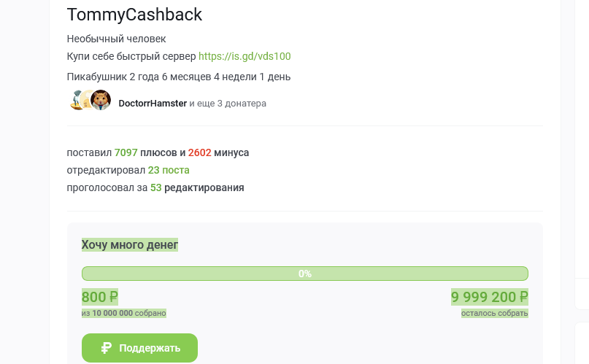Click the "из 10 000 000 собрано" label
589x364 pixels.
pos(124,313)
